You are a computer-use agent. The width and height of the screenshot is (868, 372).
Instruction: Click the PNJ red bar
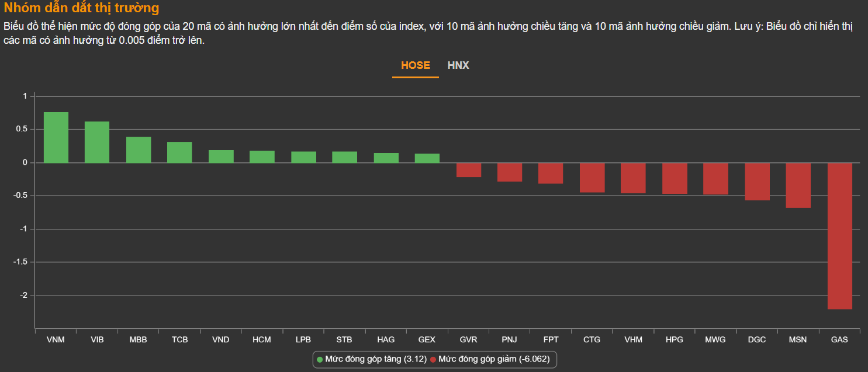tap(510, 172)
